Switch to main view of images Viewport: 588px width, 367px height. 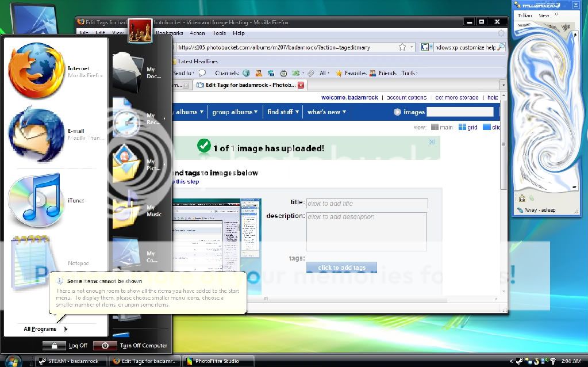[442, 127]
